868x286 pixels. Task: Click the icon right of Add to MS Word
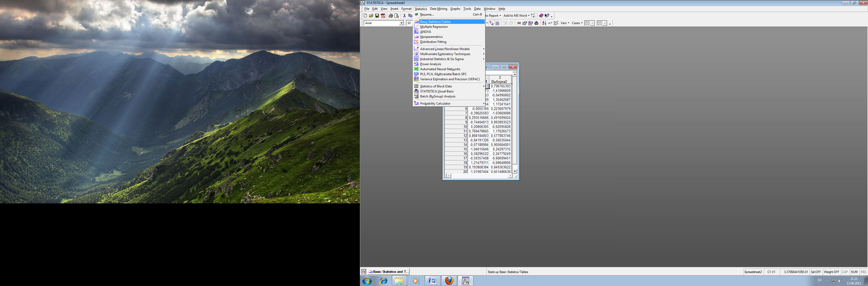point(534,16)
